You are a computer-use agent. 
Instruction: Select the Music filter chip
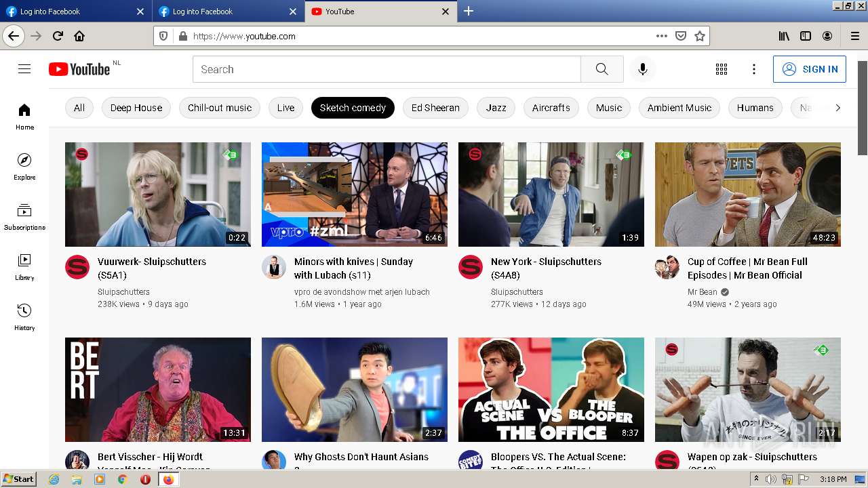(x=609, y=108)
